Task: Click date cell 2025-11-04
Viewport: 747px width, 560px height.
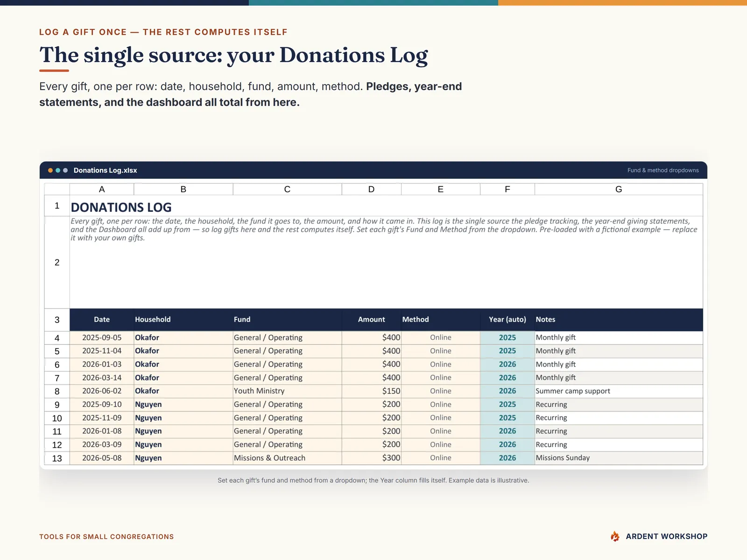Action: coord(102,351)
